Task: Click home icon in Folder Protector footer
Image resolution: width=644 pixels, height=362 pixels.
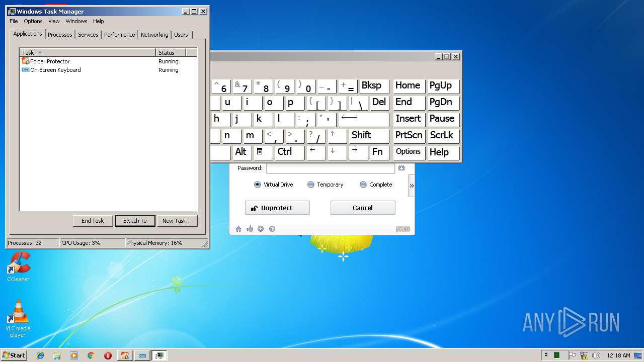Action: click(238, 229)
